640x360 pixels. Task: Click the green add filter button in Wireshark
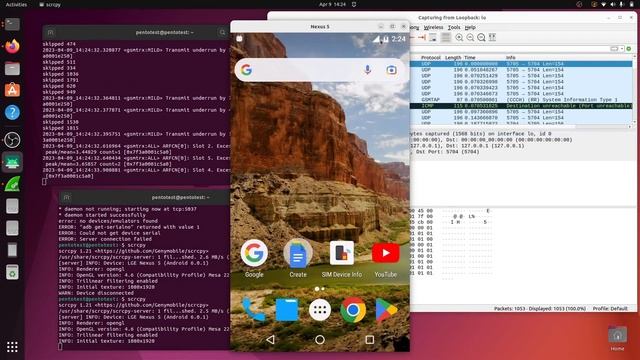point(629,49)
